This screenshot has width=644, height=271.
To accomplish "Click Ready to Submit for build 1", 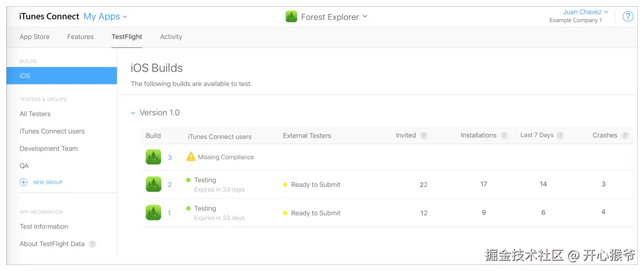I will (x=316, y=213).
